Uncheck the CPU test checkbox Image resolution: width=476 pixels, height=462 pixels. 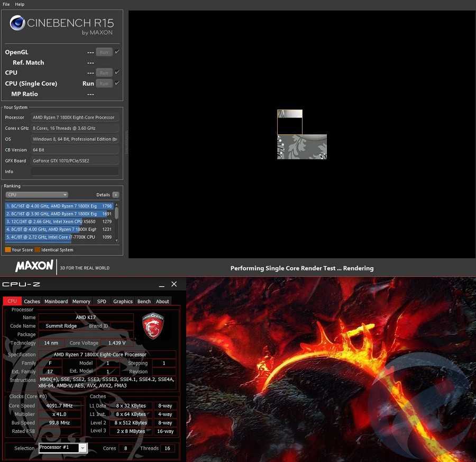[x=117, y=73]
